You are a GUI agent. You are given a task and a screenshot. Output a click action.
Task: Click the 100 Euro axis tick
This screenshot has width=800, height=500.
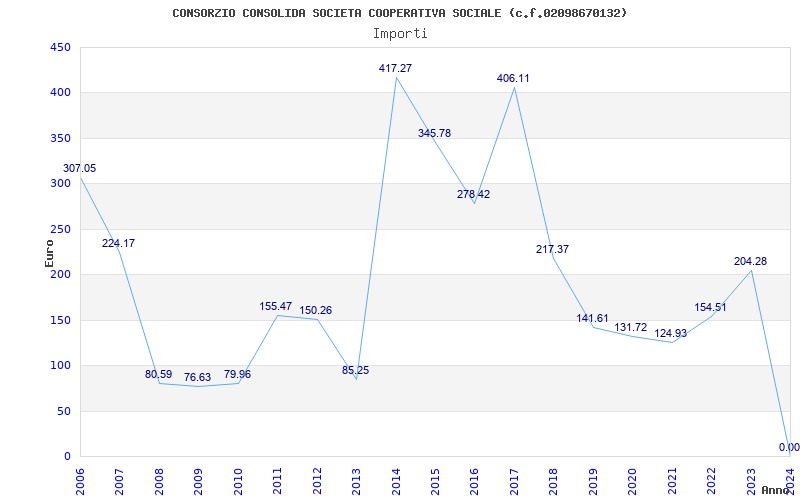[59, 366]
